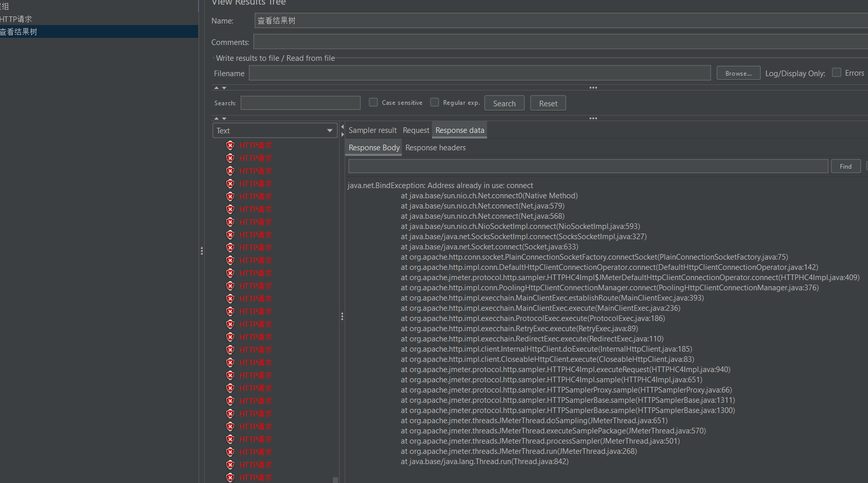Open the Text renderer dropdown
Screen dimensions: 868x483
(275, 130)
